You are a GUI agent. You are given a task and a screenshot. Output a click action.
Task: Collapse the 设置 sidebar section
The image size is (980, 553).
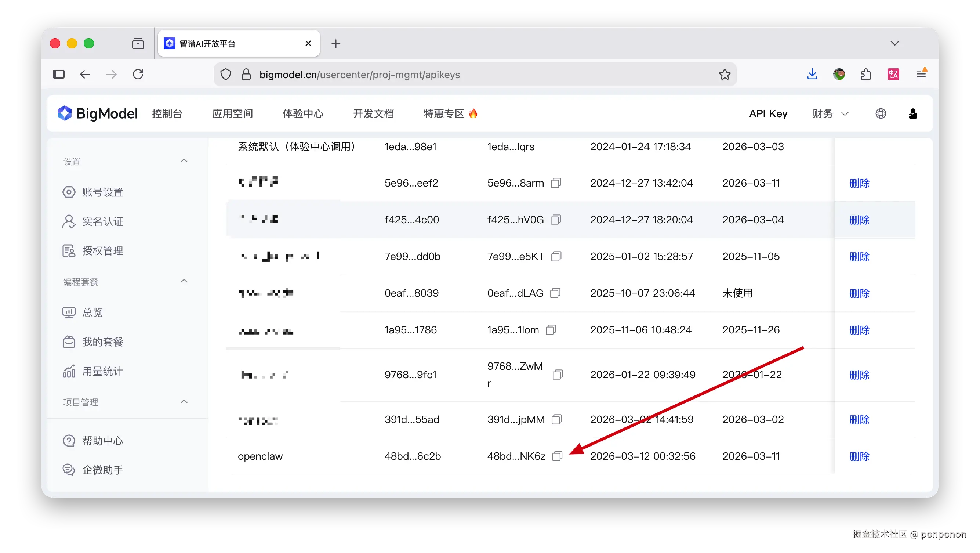click(x=184, y=161)
